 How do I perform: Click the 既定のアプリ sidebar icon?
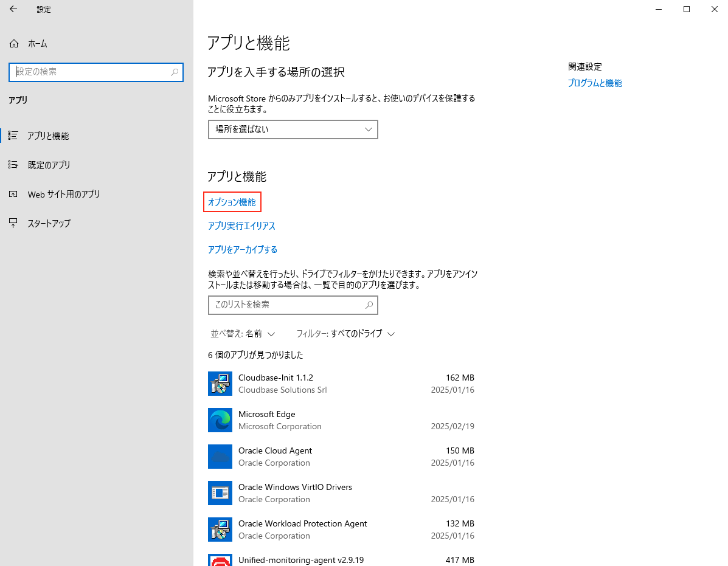(x=13, y=165)
